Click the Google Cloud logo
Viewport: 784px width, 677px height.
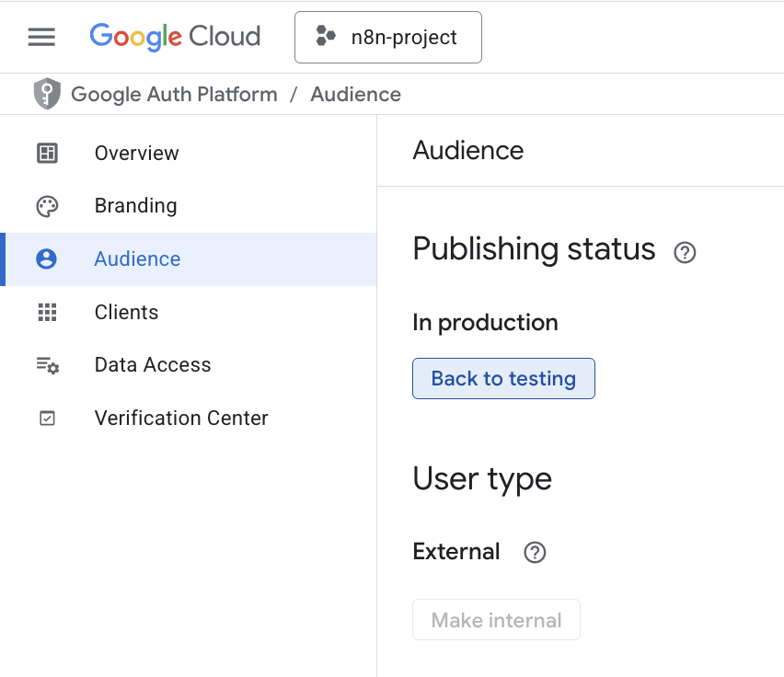pyautogui.click(x=175, y=37)
